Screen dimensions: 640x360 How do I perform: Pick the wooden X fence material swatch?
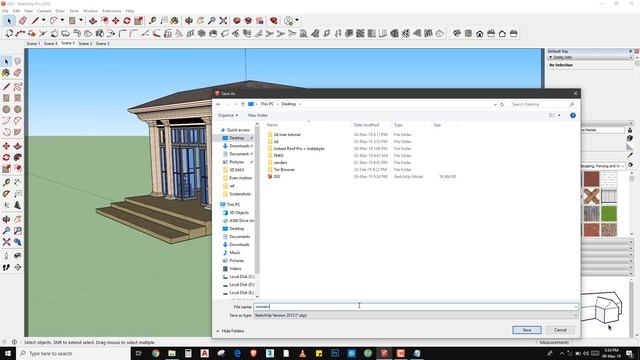point(591,196)
